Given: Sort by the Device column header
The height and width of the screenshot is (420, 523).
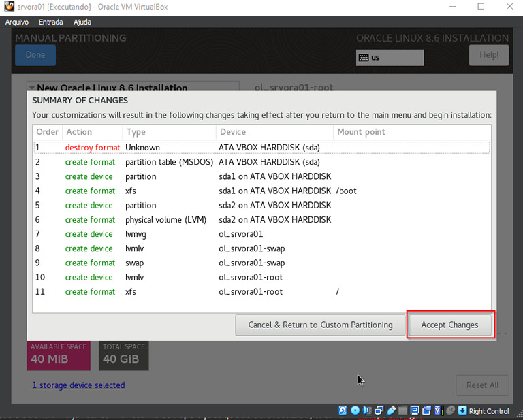Looking at the screenshot, I should click(274, 132).
